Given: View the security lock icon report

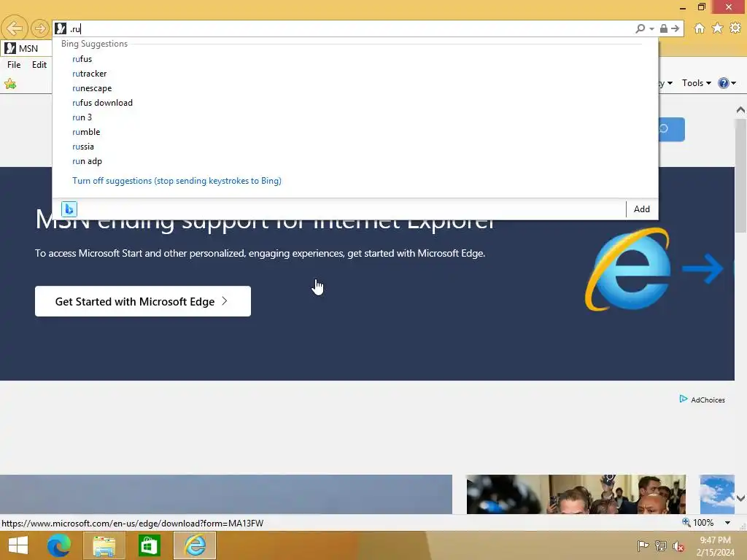Looking at the screenshot, I should pyautogui.click(x=664, y=28).
